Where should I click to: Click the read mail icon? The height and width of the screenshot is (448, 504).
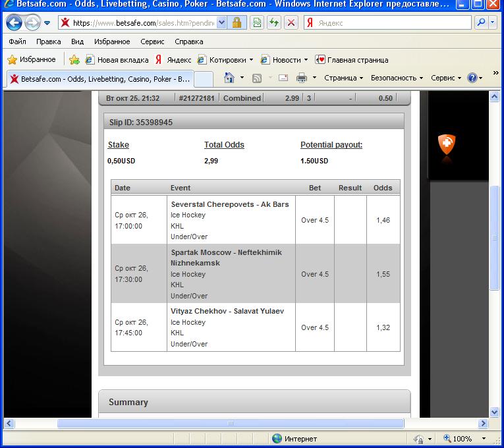tap(283, 78)
